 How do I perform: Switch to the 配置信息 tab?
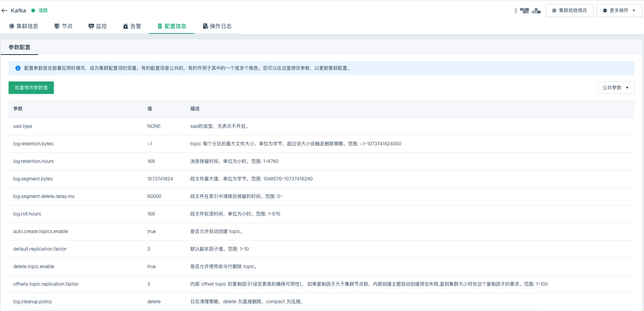click(172, 26)
